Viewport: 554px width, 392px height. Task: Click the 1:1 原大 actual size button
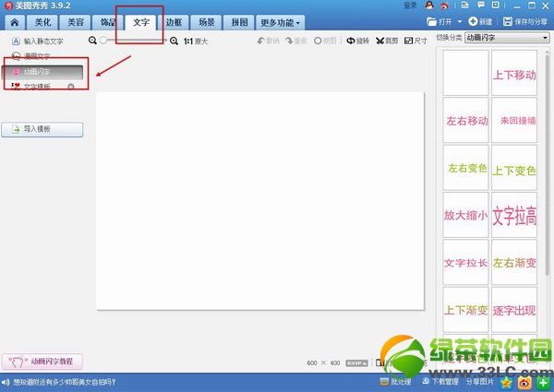(x=196, y=42)
